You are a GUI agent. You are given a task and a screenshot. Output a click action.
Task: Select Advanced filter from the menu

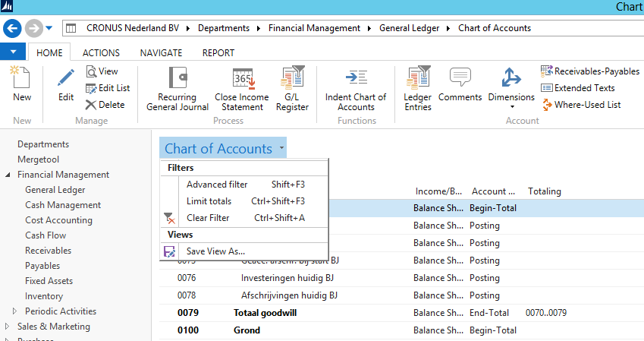(x=217, y=185)
